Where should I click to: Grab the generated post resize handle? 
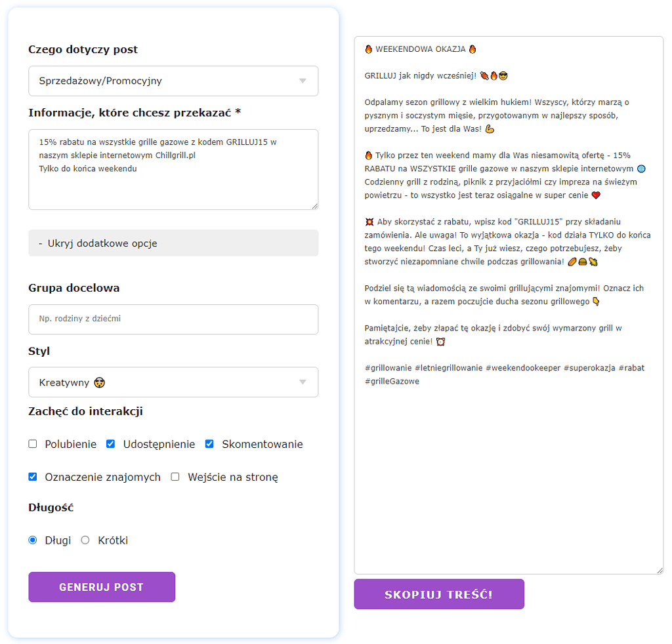tap(660, 571)
